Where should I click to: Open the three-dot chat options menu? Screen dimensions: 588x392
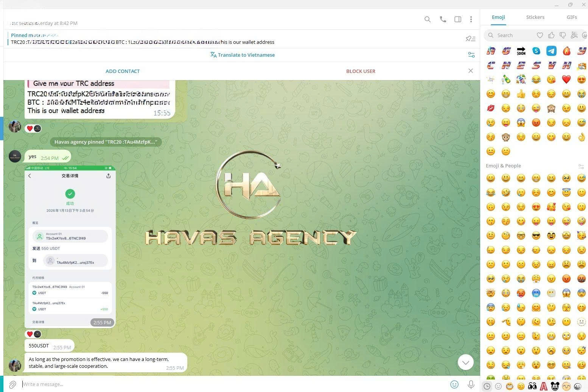tap(471, 19)
